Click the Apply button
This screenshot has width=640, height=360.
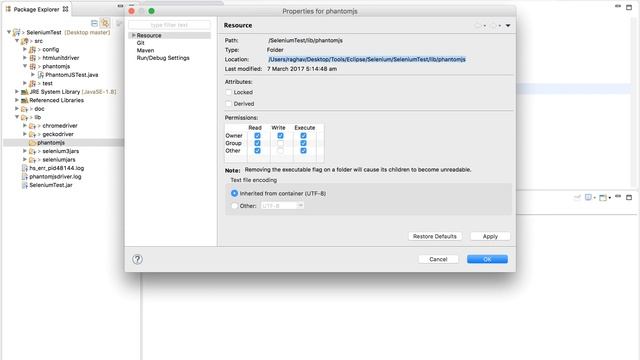[490, 236]
